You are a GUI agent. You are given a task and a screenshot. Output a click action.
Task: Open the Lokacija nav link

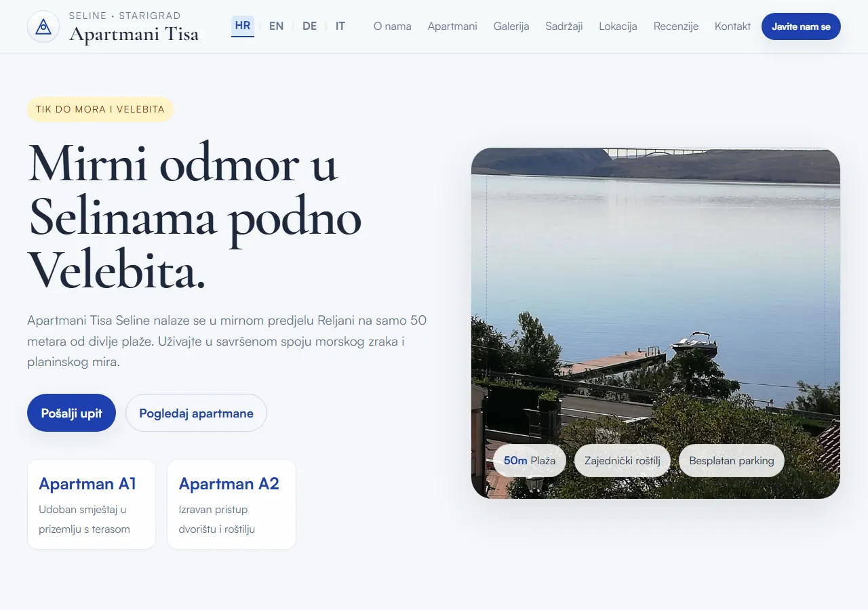tap(618, 26)
